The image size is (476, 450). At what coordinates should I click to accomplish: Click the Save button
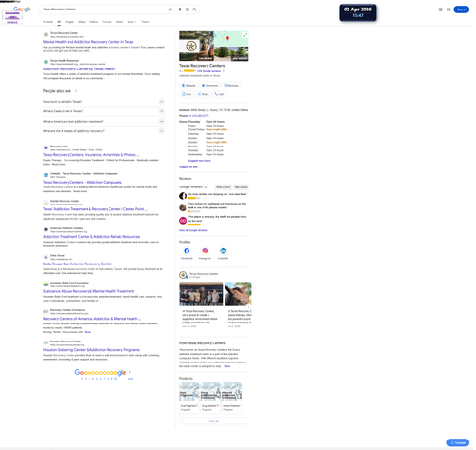(187, 94)
